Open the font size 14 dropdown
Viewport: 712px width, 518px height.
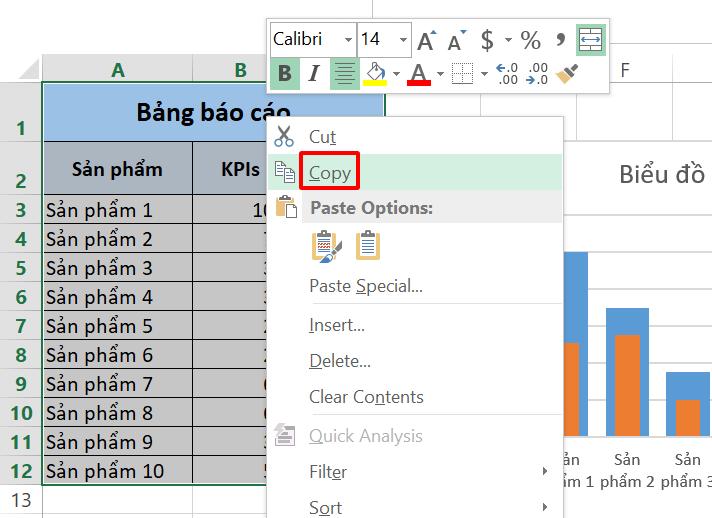coord(403,40)
